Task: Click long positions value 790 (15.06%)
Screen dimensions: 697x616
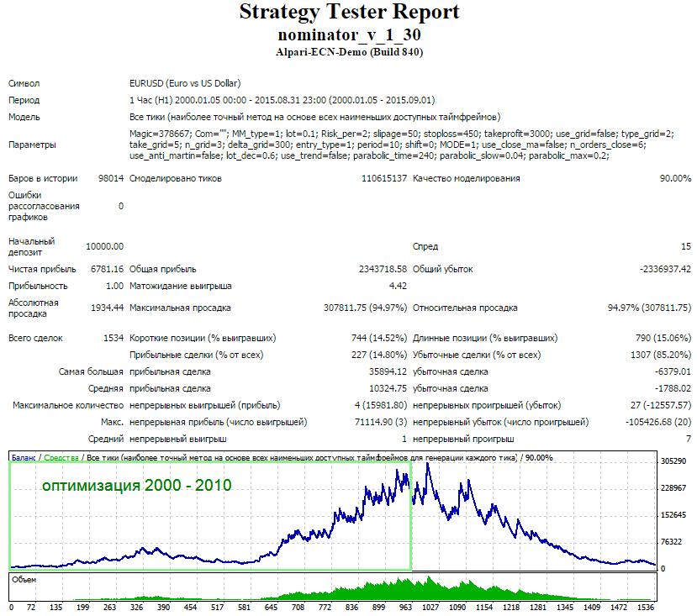Action: 663,338
